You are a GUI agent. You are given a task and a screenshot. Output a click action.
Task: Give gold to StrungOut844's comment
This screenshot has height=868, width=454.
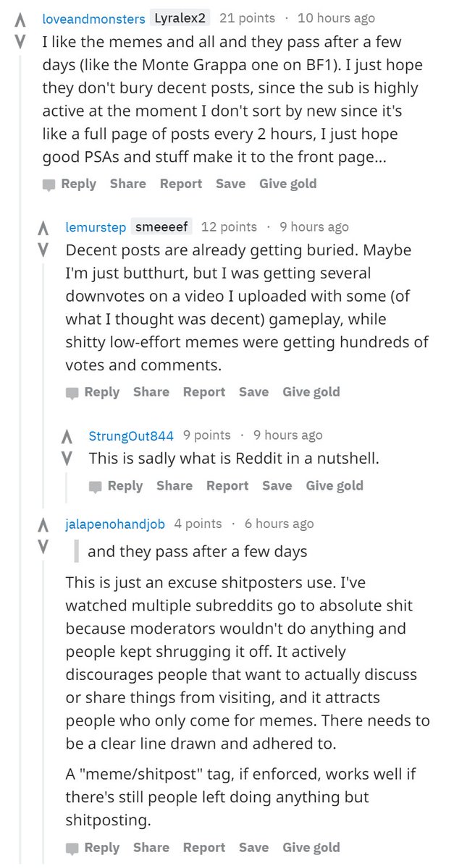tap(335, 486)
